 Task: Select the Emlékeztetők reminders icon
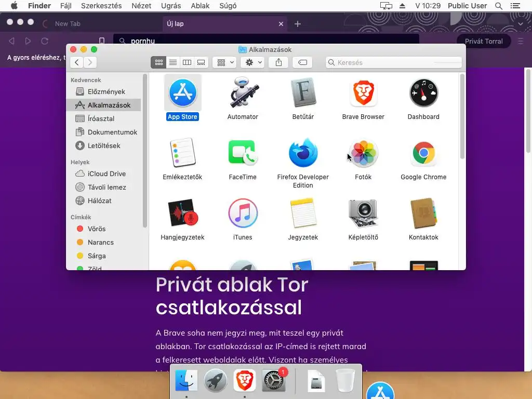(x=182, y=153)
